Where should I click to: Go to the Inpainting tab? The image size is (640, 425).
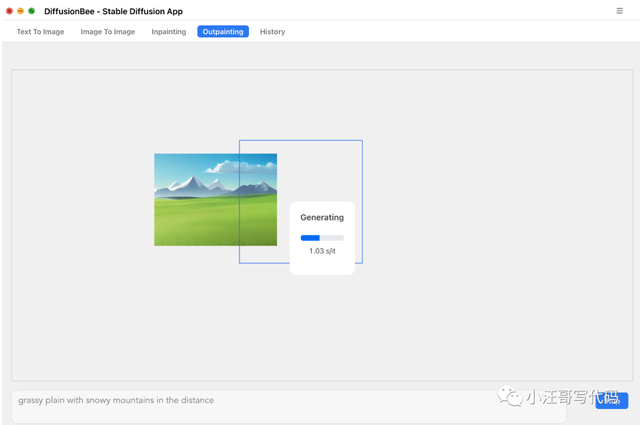click(x=168, y=32)
